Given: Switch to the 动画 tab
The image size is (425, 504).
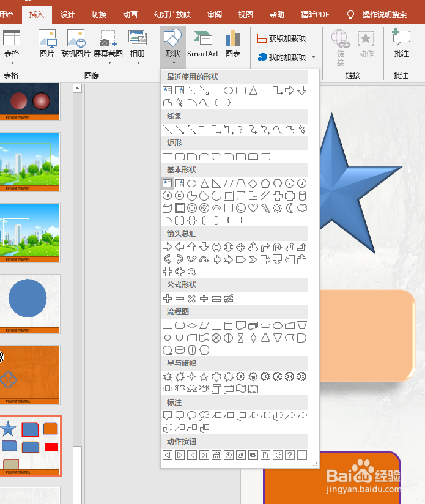Looking at the screenshot, I should point(130,15).
